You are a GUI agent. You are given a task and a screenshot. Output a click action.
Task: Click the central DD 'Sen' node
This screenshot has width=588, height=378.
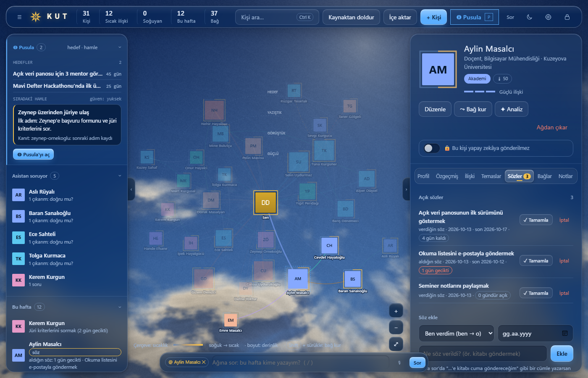click(265, 202)
